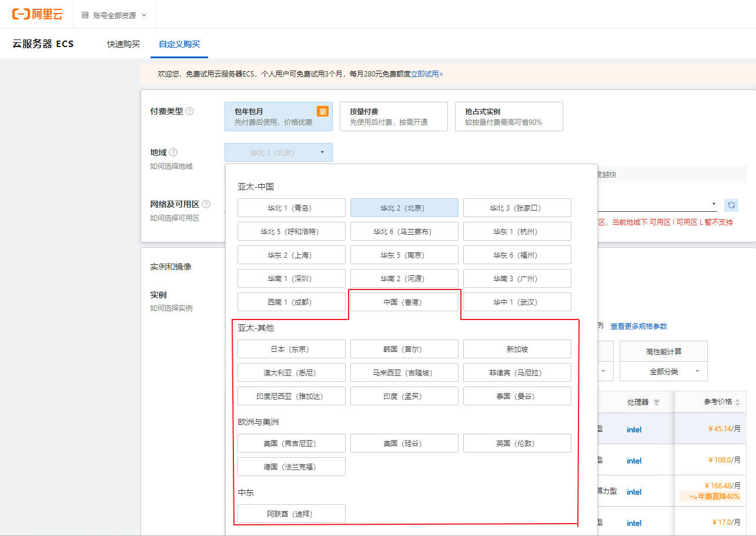The width and height of the screenshot is (756, 536).
Task: Switch to the 快速购买 tab
Action: tap(123, 44)
